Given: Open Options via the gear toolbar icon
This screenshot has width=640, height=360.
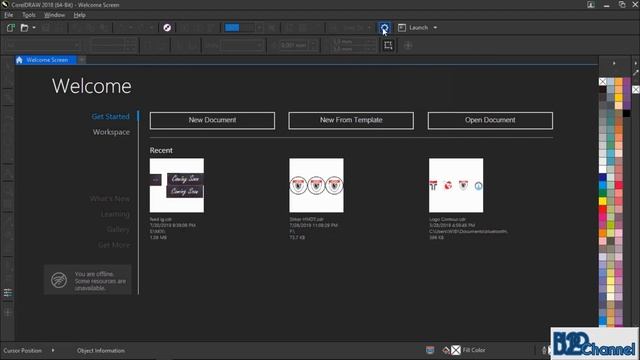Looking at the screenshot, I should click(384, 28).
